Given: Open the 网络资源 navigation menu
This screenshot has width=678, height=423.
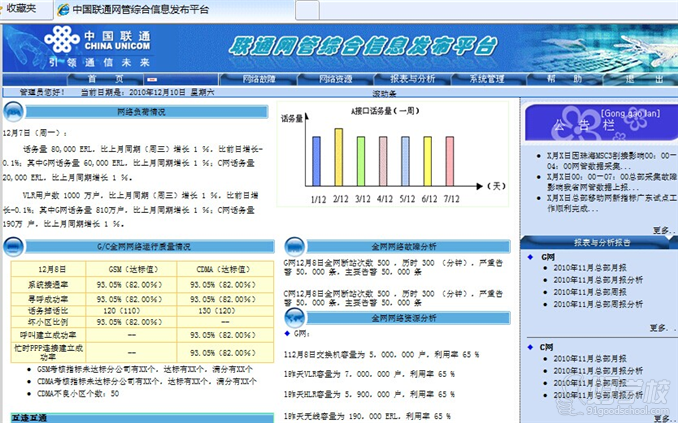Looking at the screenshot, I should (x=336, y=79).
